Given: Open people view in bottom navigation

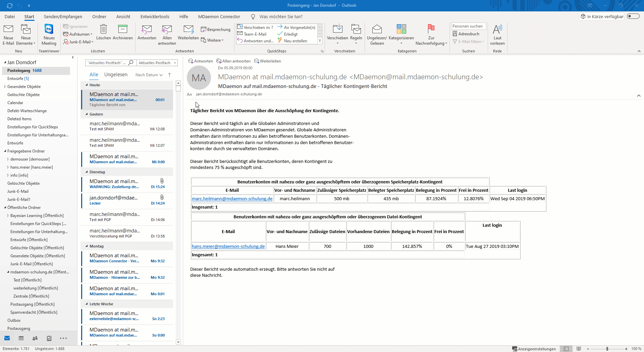Looking at the screenshot, I should click(35, 338).
